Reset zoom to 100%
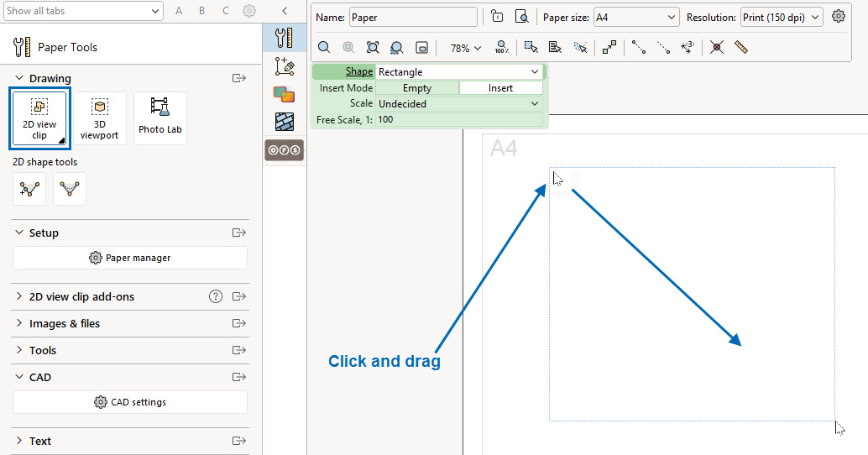The width and height of the screenshot is (868, 455). point(501,48)
